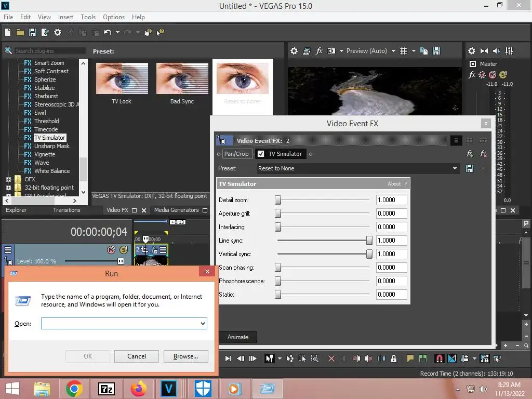Click the What's This help icon
The height and width of the screenshot is (399, 532).
pyautogui.click(x=160, y=32)
